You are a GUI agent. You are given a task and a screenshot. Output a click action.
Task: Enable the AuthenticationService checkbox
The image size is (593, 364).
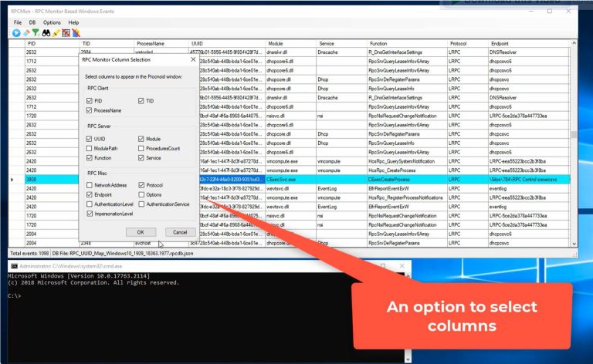(141, 204)
